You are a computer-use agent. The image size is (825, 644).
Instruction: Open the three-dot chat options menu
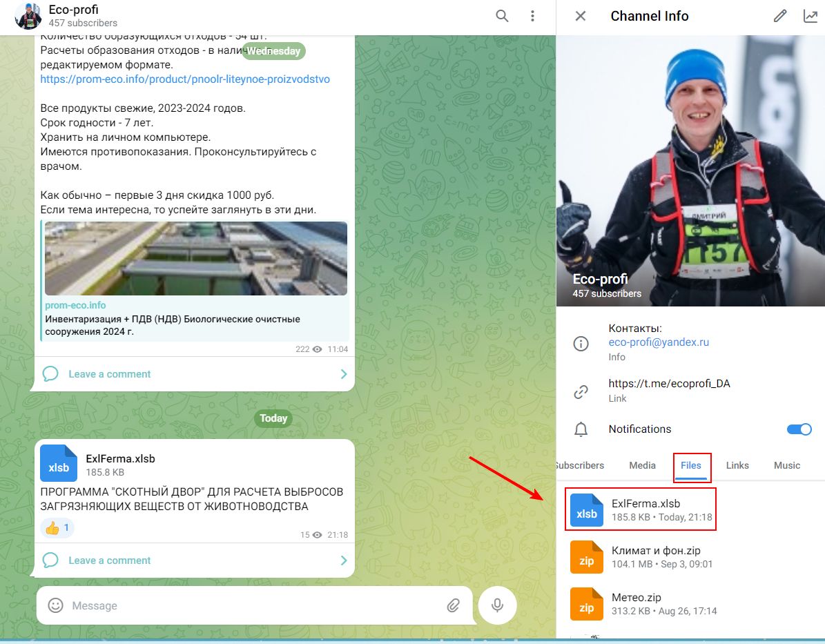[x=532, y=16]
